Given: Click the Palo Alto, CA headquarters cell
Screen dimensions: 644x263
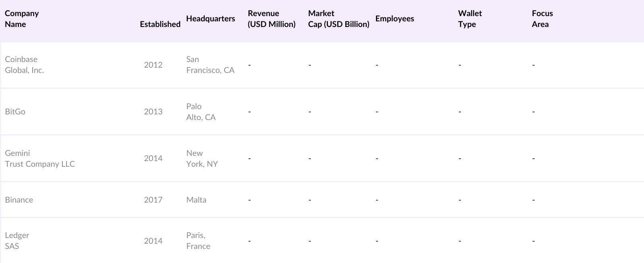Looking at the screenshot, I should click(x=201, y=112).
